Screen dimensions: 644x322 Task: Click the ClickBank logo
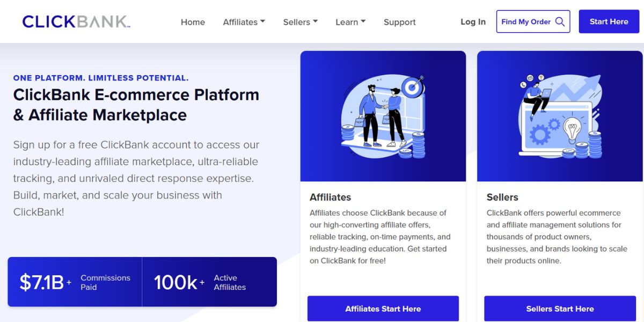pyautogui.click(x=76, y=21)
